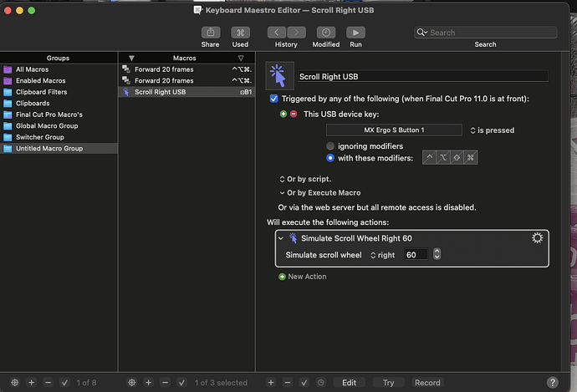Toggle the Command modifier key

[471, 158]
